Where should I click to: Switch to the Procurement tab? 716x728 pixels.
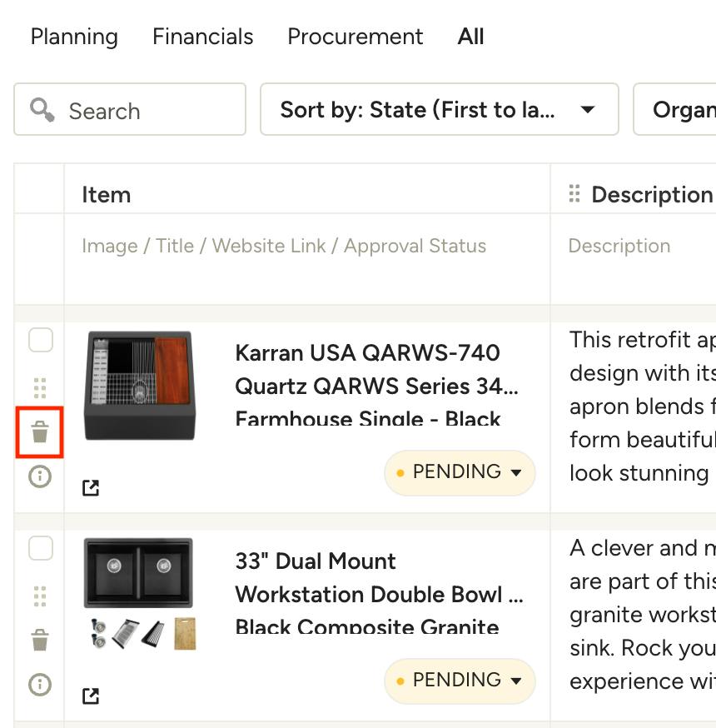356,36
